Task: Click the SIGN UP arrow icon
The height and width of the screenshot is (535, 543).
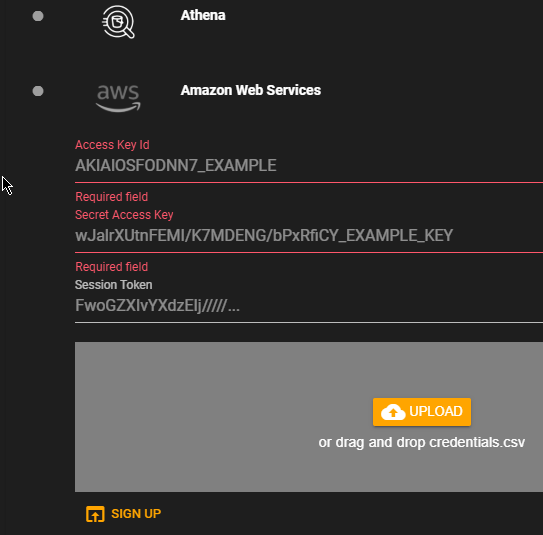Action: 95,514
